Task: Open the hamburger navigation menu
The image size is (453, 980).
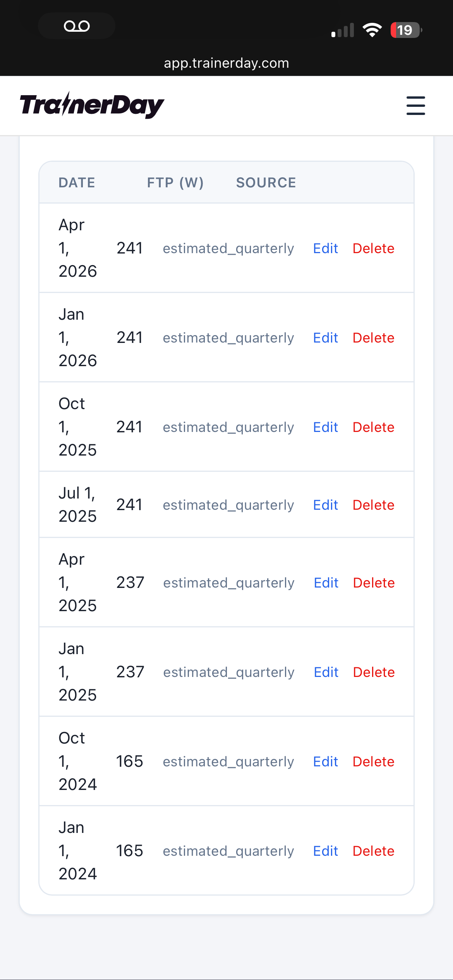Action: point(415,106)
